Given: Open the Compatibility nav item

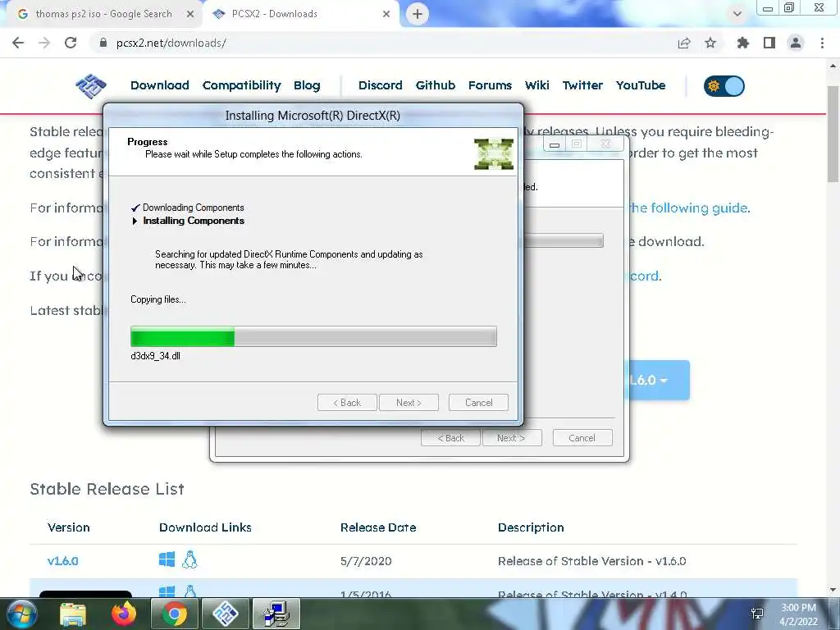Looking at the screenshot, I should pyautogui.click(x=242, y=85).
